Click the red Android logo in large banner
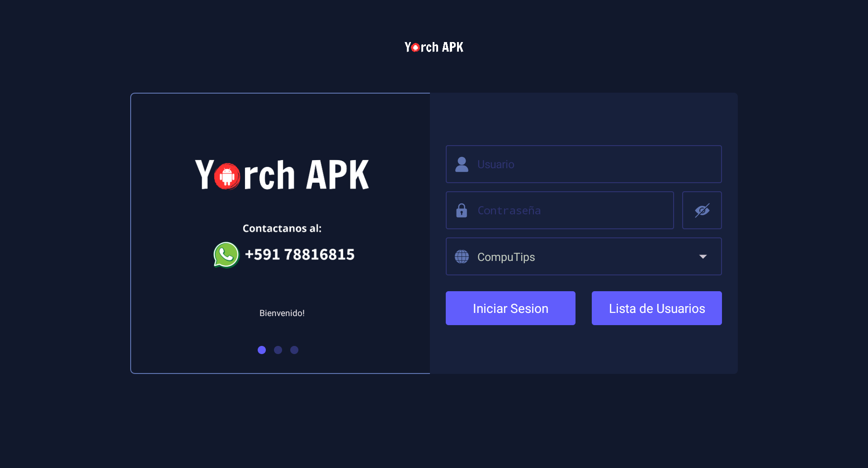 (227, 176)
